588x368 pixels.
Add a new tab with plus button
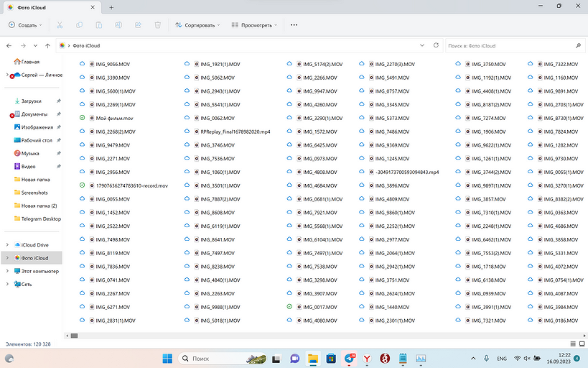111,6
